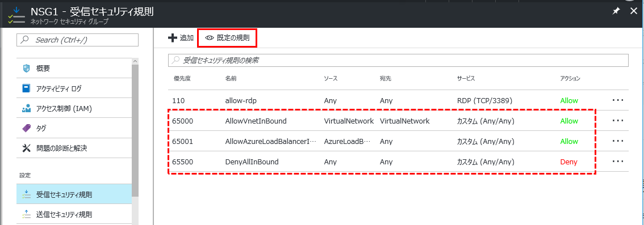
Task: Select the DenyAllInBound rule name
Action: pos(252,162)
